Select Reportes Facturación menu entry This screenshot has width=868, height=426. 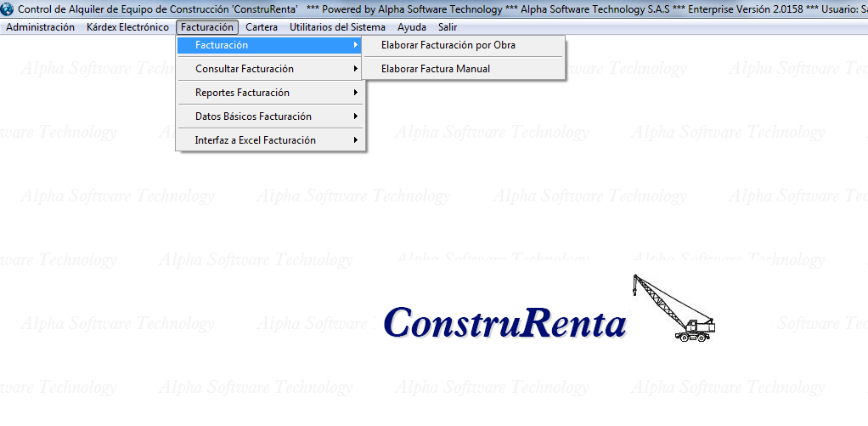click(x=242, y=93)
